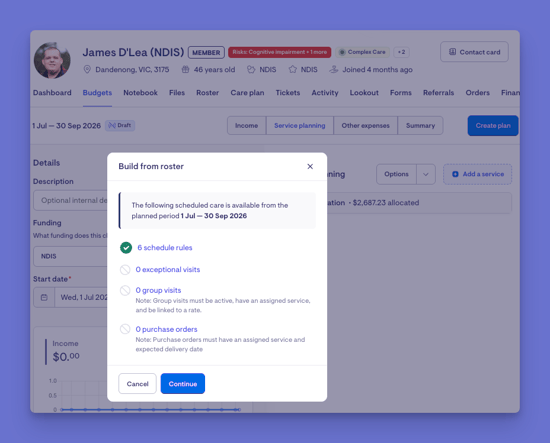Toggle the 0 purchase orders disabled circle
Screen dimensions: 550x443
125,329
